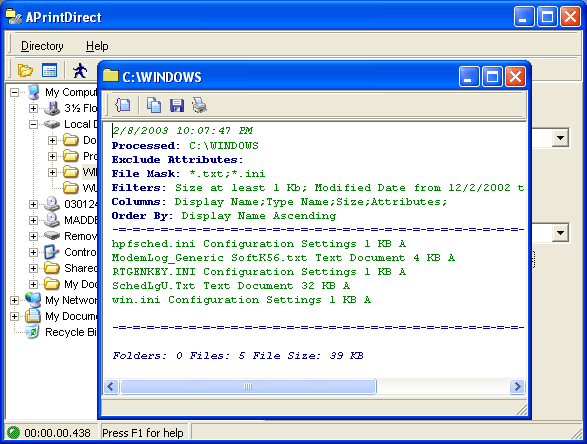Select the Shared Documents folder icon

pyautogui.click(x=52, y=268)
